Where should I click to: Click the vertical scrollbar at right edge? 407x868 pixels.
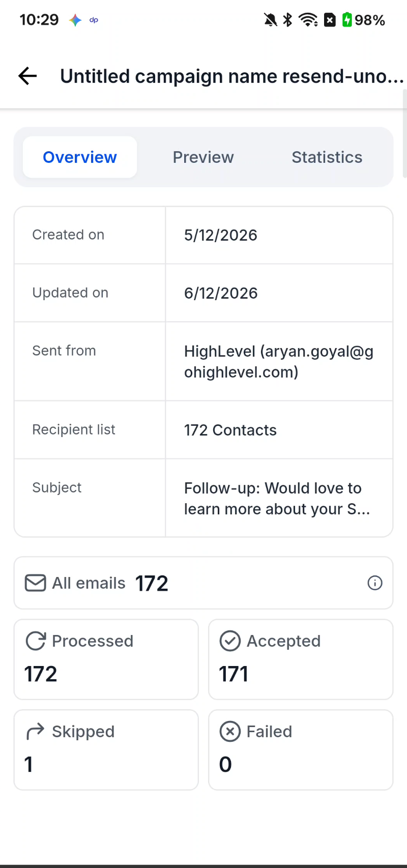point(404,133)
